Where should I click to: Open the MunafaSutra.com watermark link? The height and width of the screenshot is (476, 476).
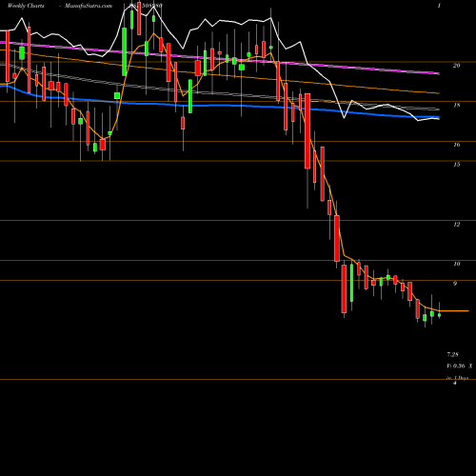click(89, 6)
